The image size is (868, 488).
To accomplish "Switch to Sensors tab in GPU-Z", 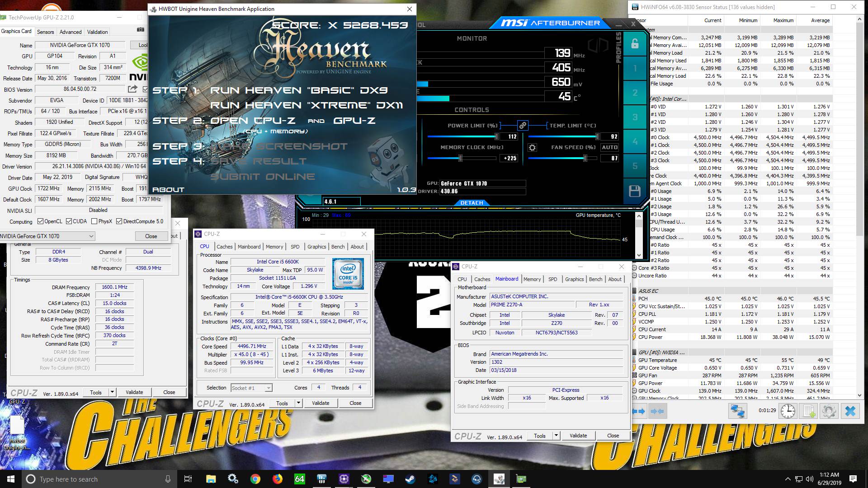I will [45, 32].
